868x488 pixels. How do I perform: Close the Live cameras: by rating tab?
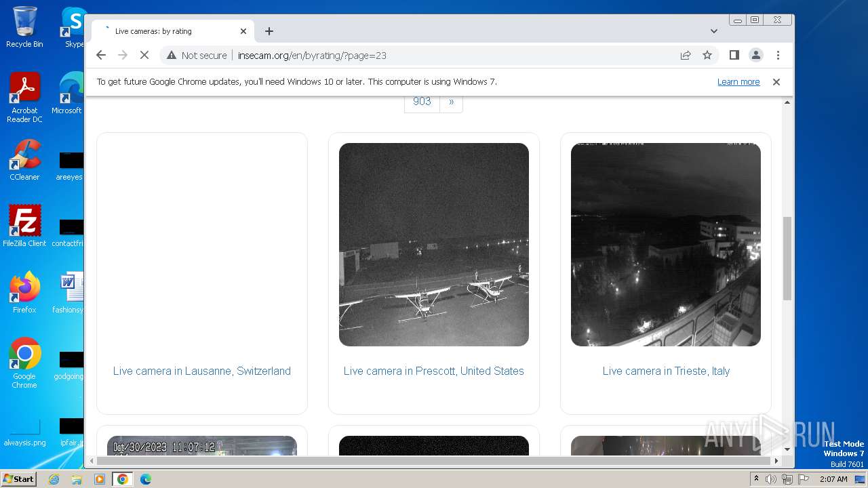[243, 31]
